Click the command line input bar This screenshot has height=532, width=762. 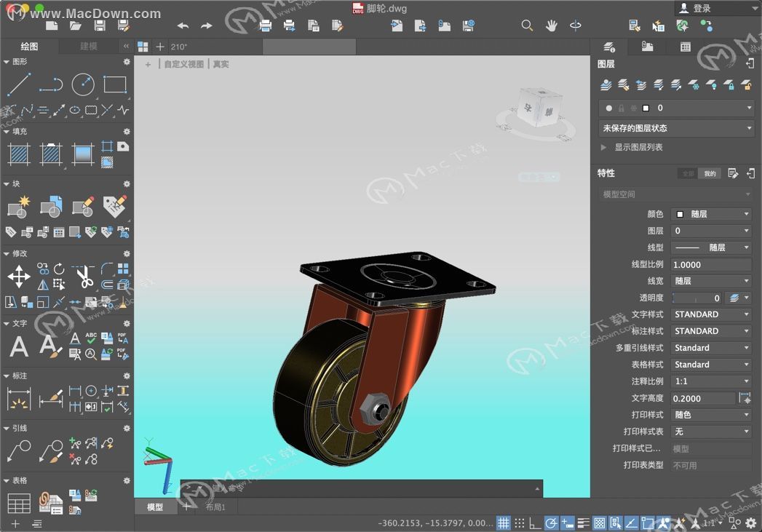362,488
